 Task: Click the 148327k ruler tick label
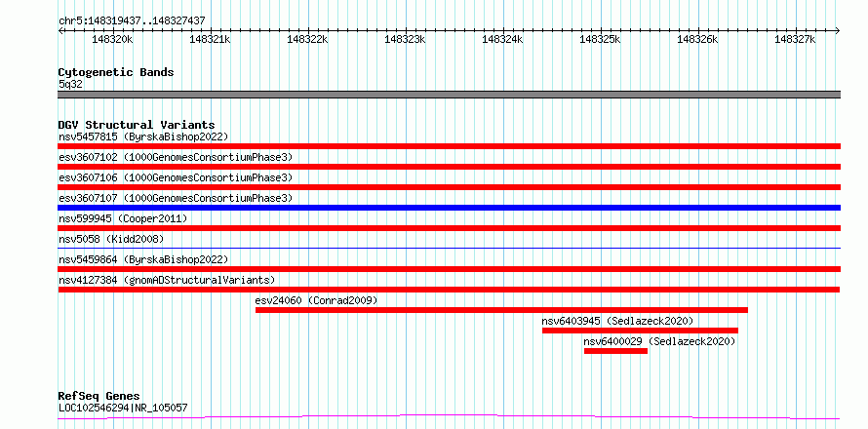point(795,39)
